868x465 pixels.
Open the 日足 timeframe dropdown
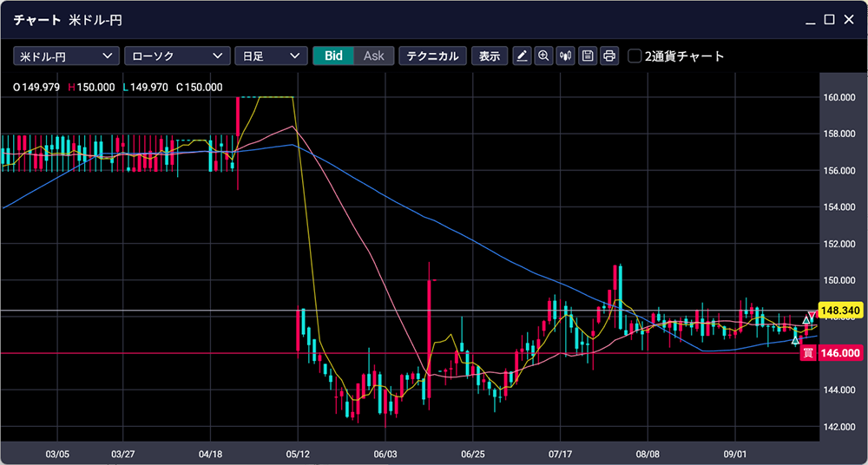tap(271, 56)
